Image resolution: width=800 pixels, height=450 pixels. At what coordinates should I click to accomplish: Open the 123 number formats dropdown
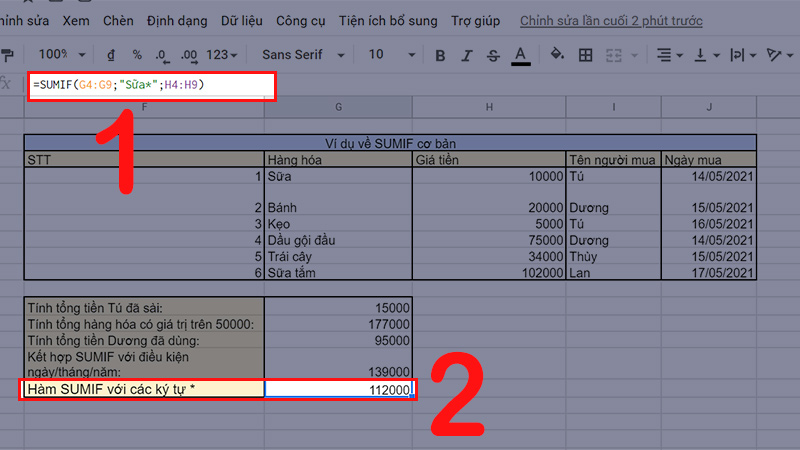[222, 55]
